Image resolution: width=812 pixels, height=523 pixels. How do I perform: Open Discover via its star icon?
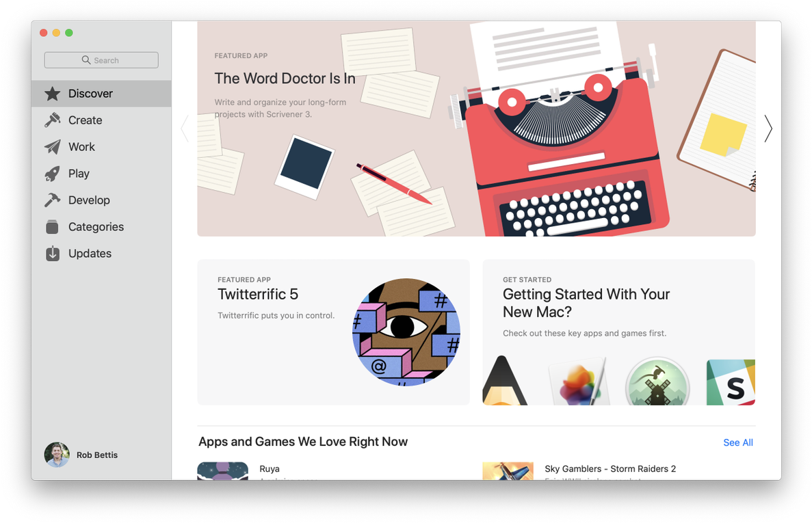(52, 94)
